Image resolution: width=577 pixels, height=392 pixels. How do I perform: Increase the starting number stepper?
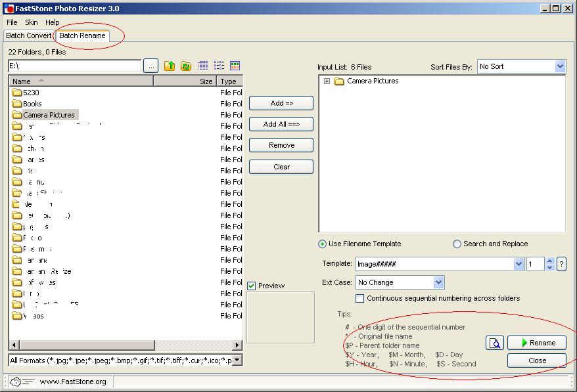(550, 261)
